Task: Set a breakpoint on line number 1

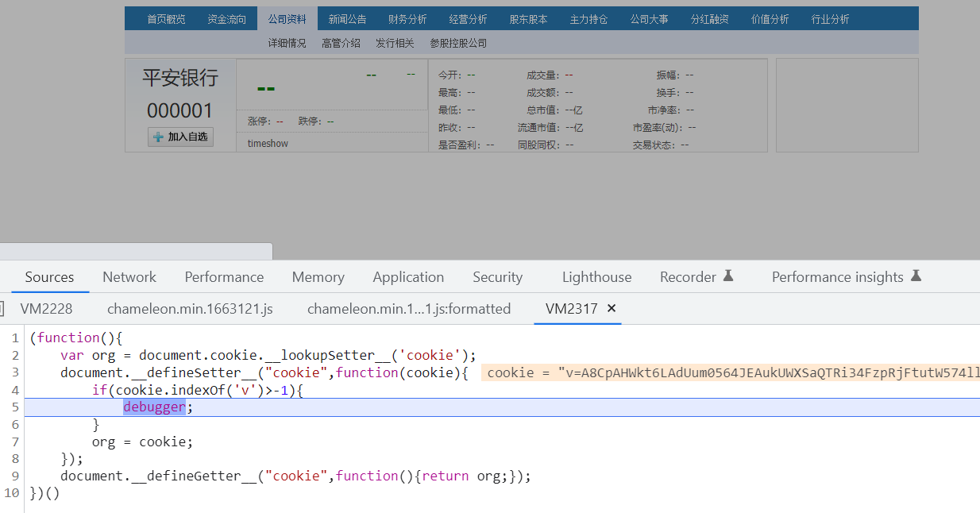Action: (16, 338)
